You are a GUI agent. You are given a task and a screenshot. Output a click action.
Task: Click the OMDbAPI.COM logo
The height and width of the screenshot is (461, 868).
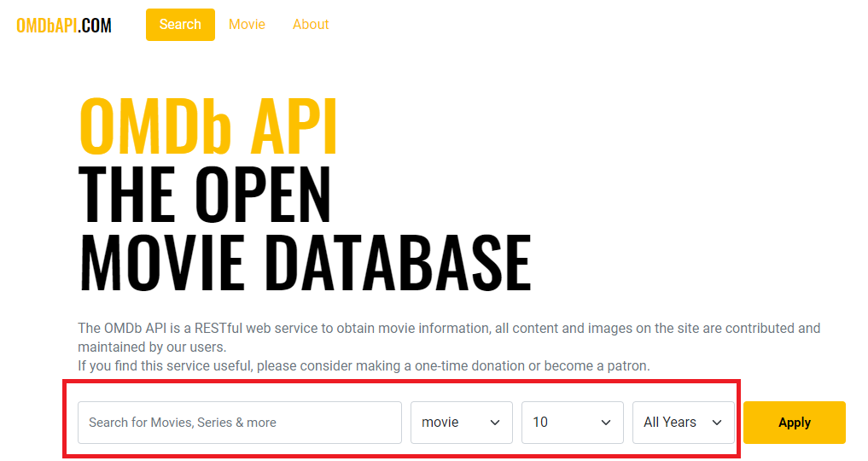(64, 25)
